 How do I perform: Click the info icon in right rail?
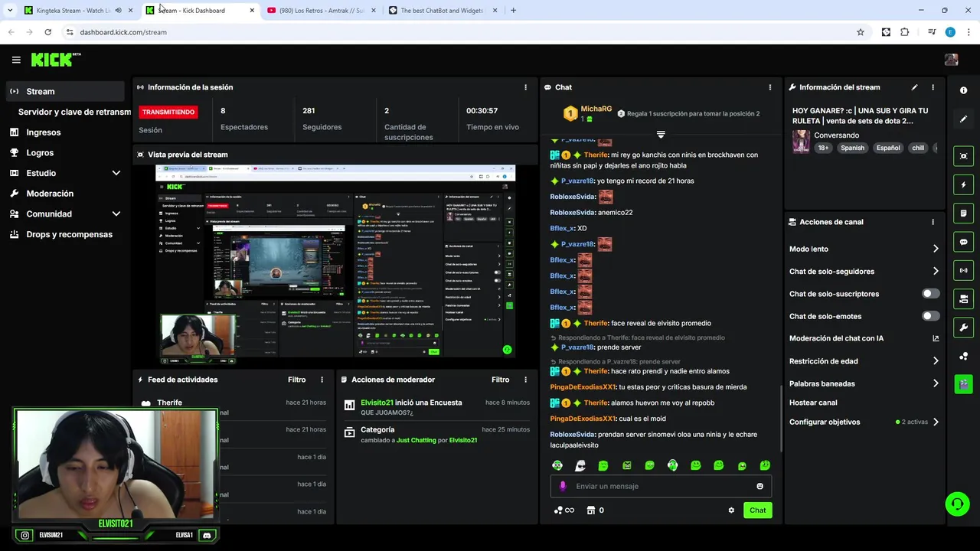coord(963,90)
